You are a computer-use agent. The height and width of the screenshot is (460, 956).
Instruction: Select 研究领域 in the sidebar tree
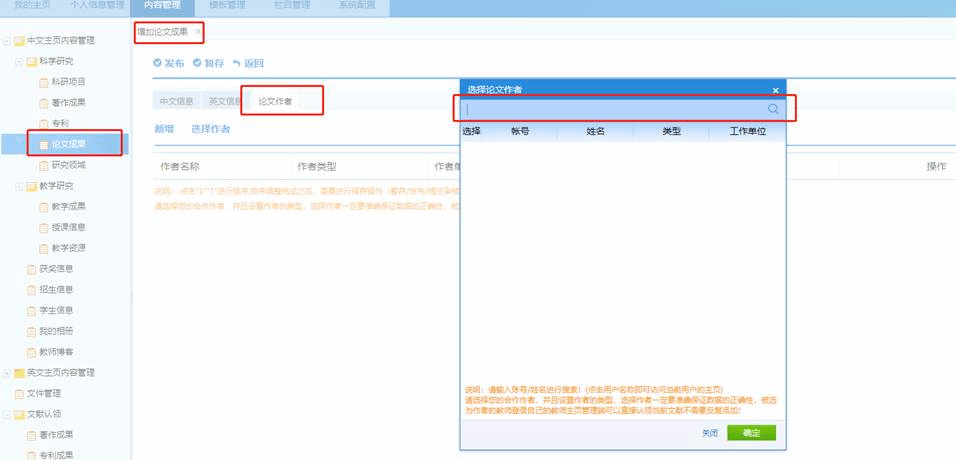point(68,165)
